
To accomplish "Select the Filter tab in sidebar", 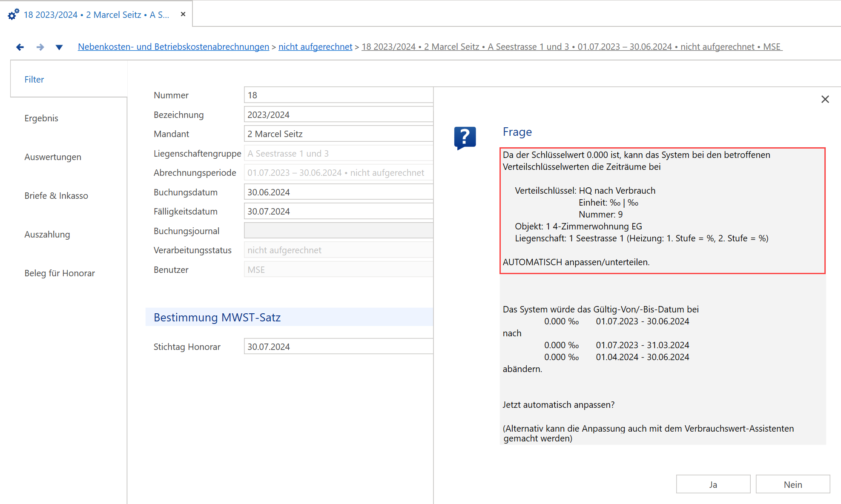I will [69, 80].
